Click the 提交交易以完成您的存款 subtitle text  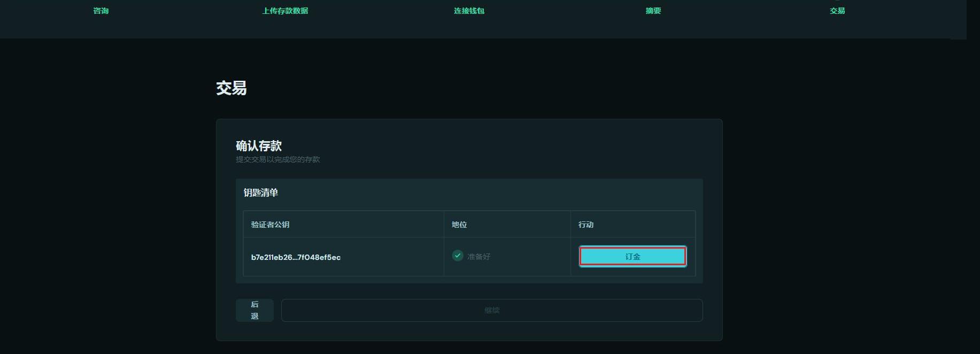coord(277,159)
